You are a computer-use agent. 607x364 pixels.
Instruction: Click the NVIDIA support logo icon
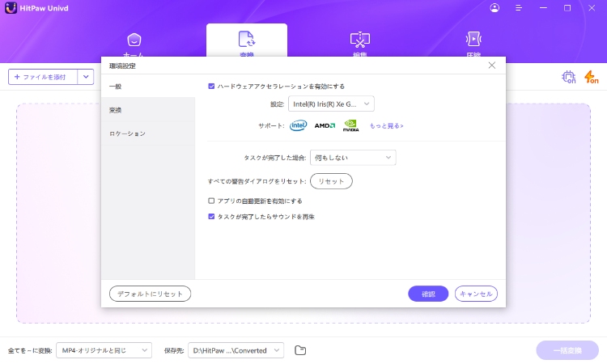click(x=350, y=125)
